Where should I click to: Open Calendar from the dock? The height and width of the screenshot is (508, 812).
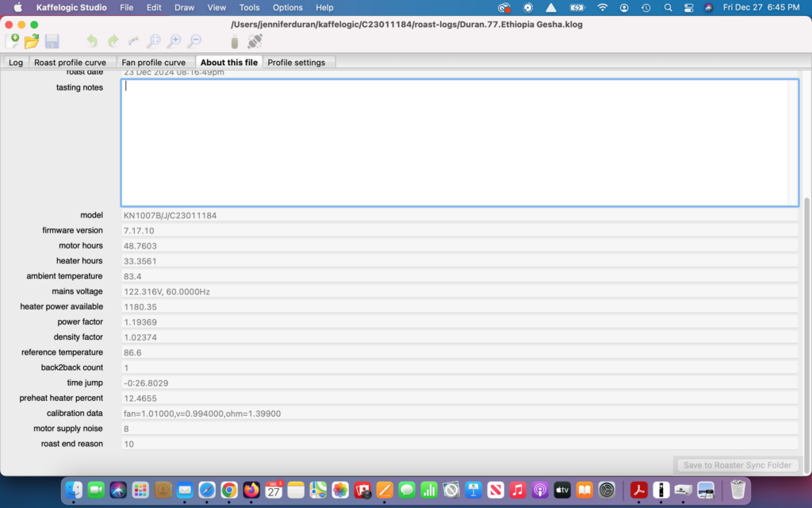(x=274, y=489)
